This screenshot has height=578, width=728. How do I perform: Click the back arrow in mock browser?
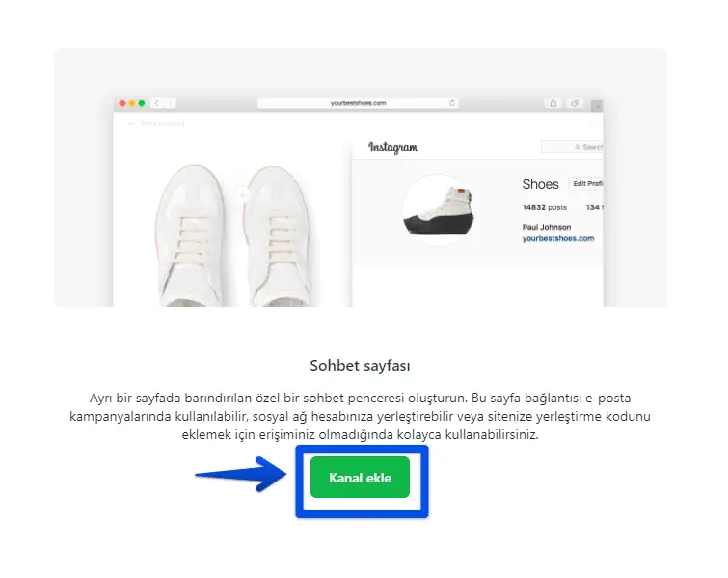coord(157,103)
